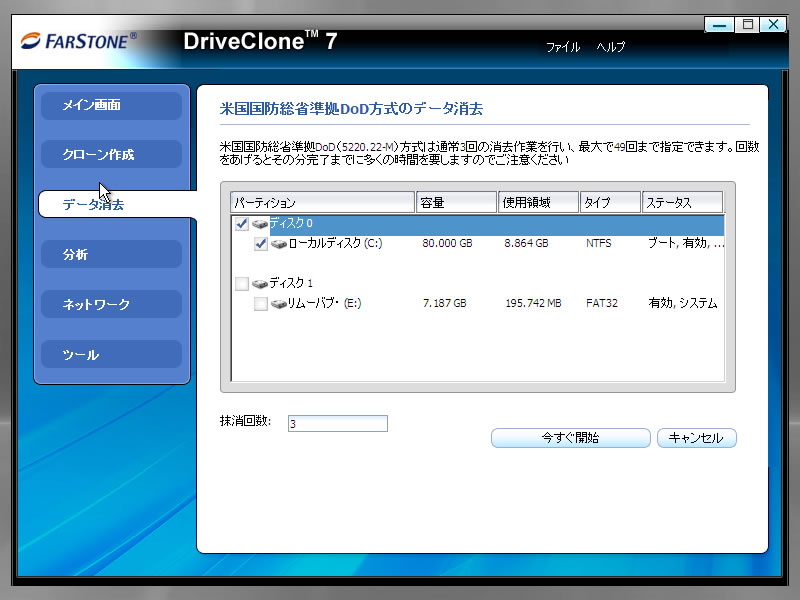Maximize the DriveClone window
Viewport: 800px width, 600px height.
click(747, 24)
